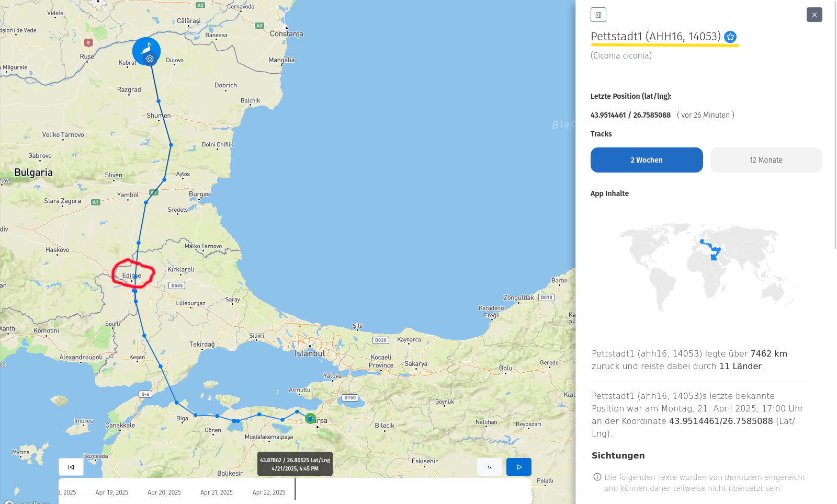Select the 2 Wochen track range

(x=646, y=160)
